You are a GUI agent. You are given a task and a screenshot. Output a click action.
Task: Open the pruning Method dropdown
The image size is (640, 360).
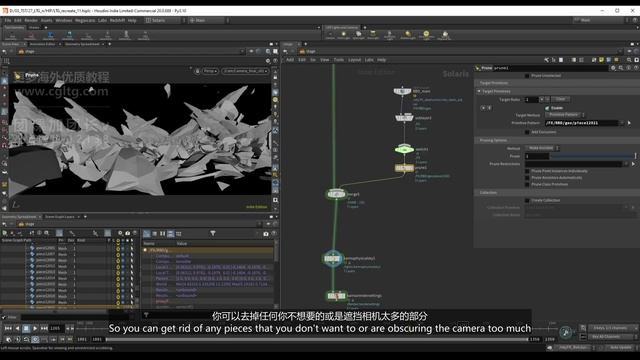[542, 148]
